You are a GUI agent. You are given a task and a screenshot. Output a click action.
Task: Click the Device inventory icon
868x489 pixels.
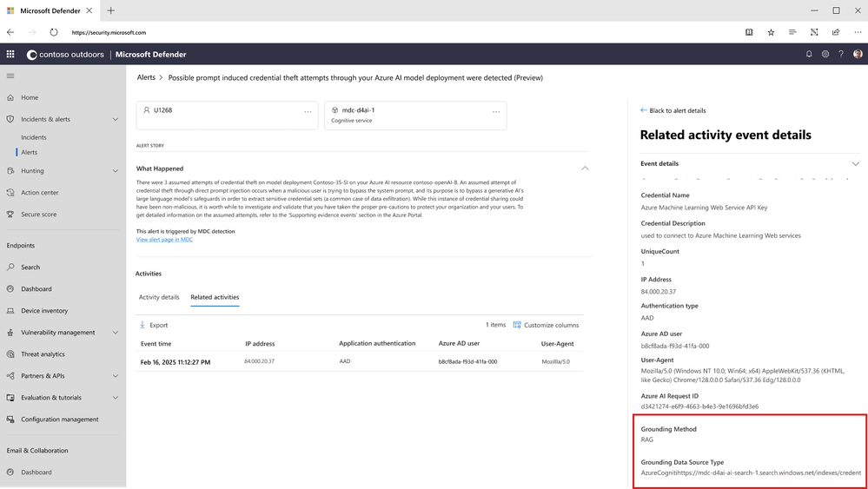click(x=10, y=310)
